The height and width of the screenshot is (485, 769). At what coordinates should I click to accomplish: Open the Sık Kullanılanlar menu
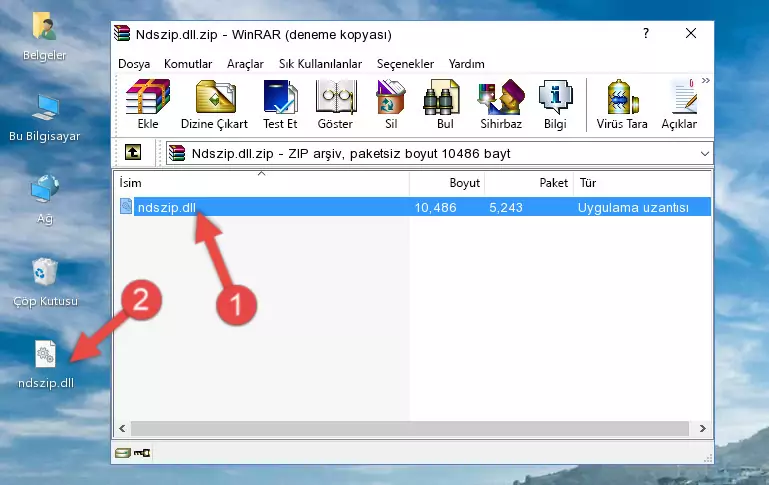click(x=320, y=64)
